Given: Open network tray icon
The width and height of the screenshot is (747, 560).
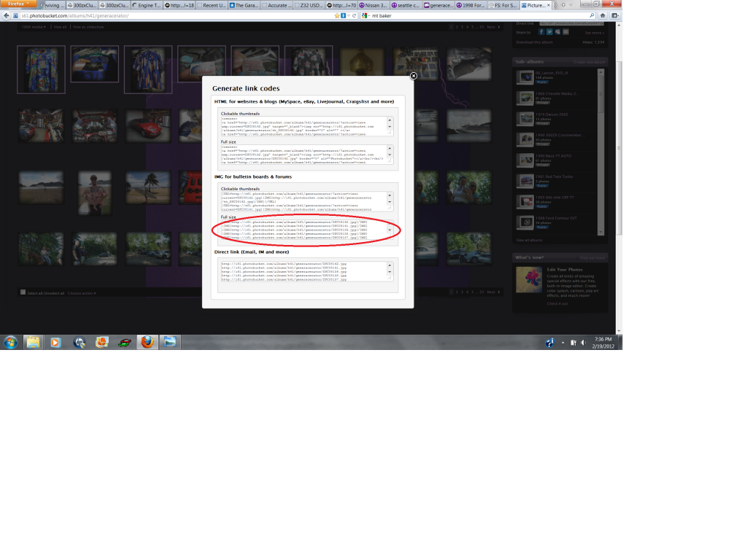Looking at the screenshot, I should 573,343.
